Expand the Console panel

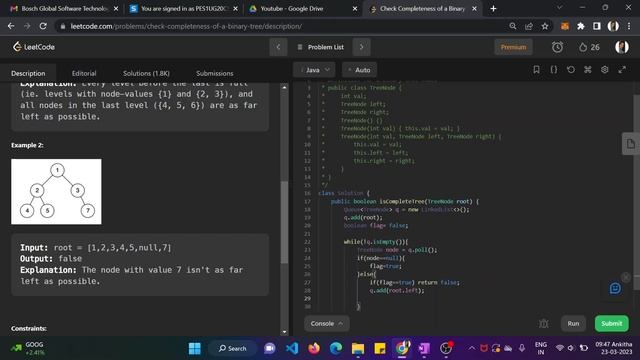click(327, 324)
